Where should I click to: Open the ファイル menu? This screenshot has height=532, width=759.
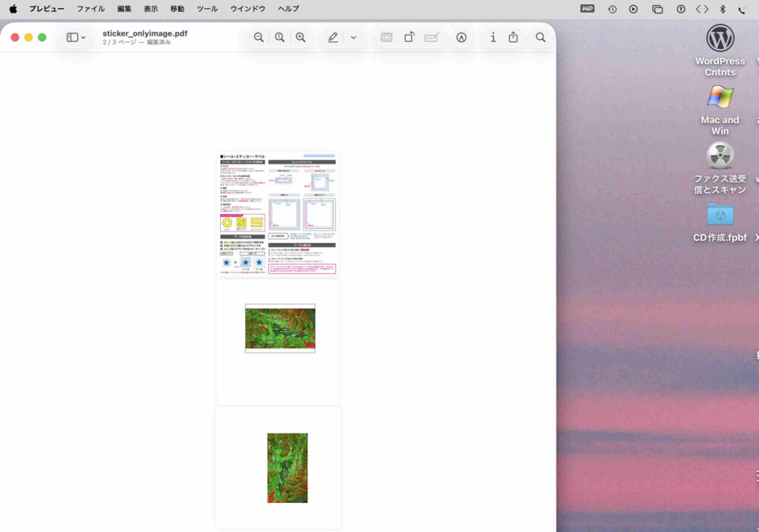(90, 9)
